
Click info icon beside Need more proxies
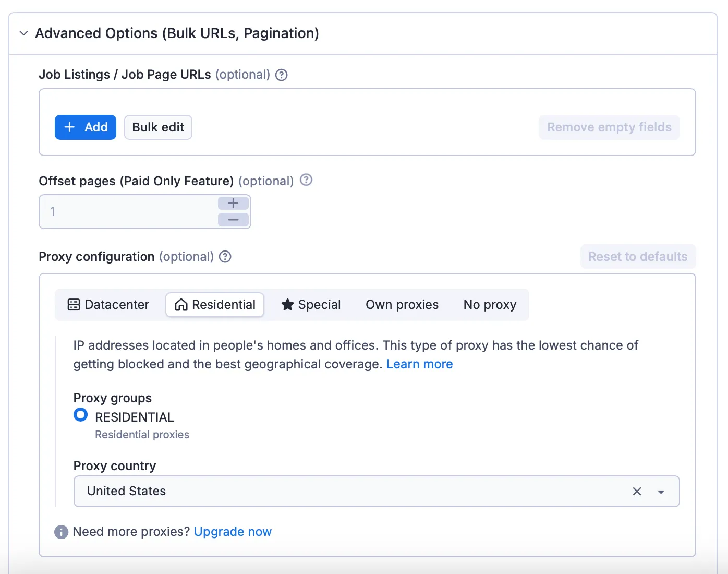61,532
